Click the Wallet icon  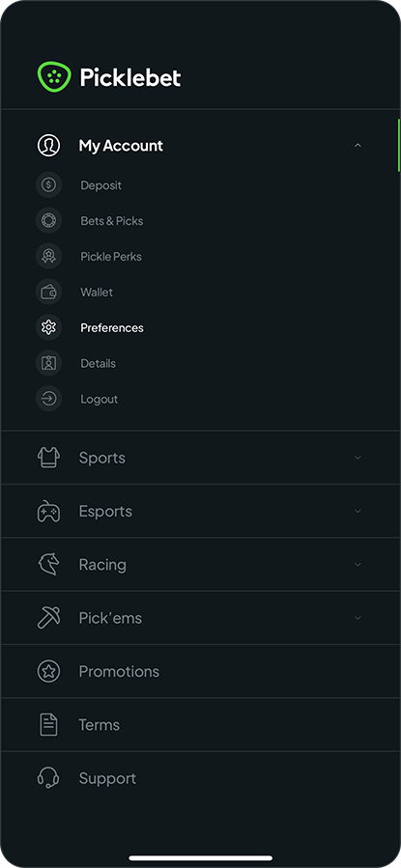(48, 292)
